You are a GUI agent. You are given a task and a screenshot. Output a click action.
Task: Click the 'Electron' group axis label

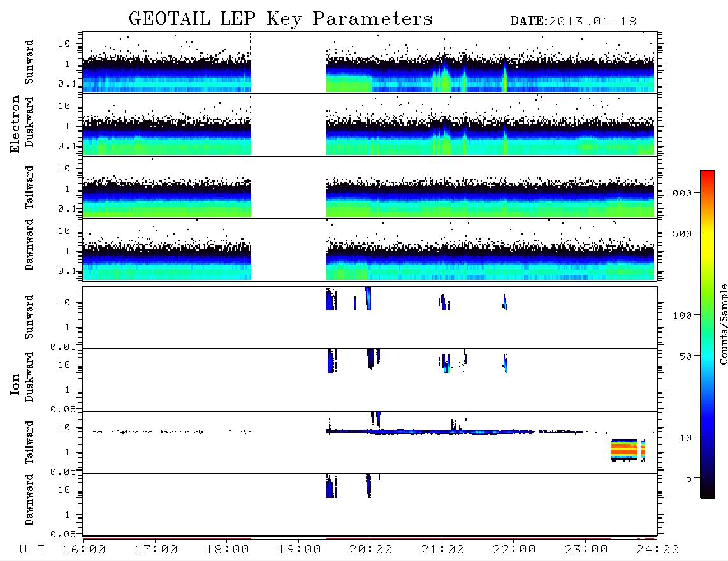(x=15, y=124)
